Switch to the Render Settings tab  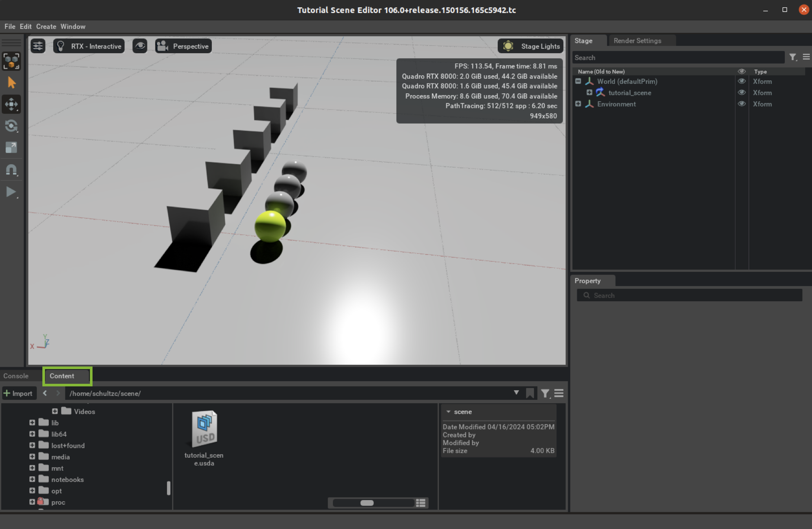[x=637, y=41]
